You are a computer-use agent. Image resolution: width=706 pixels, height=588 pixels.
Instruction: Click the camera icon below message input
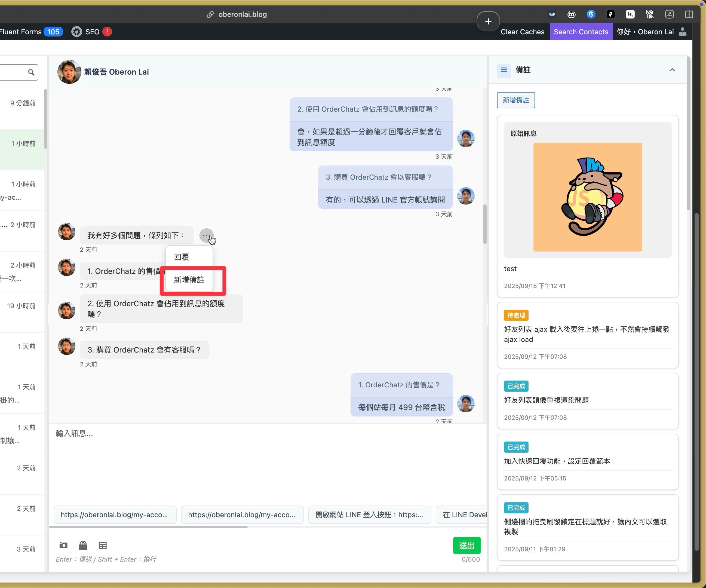(63, 545)
